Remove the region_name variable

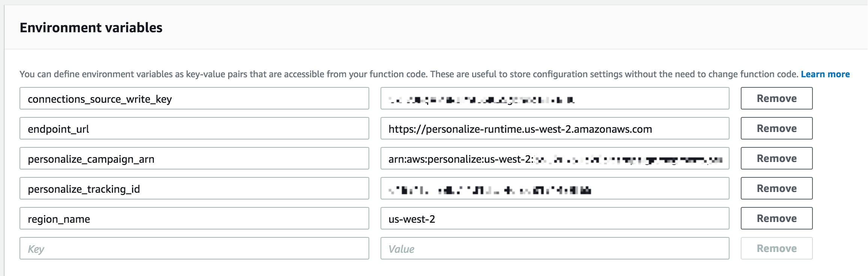(x=776, y=219)
